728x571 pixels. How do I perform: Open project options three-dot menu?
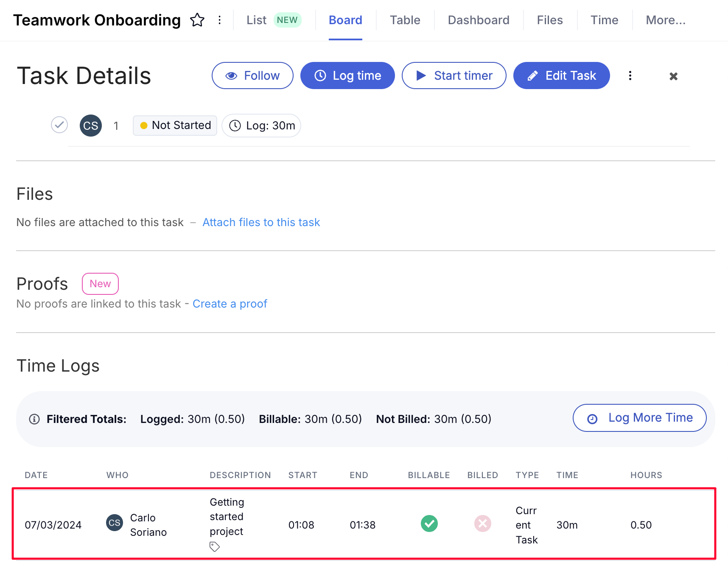click(x=219, y=20)
